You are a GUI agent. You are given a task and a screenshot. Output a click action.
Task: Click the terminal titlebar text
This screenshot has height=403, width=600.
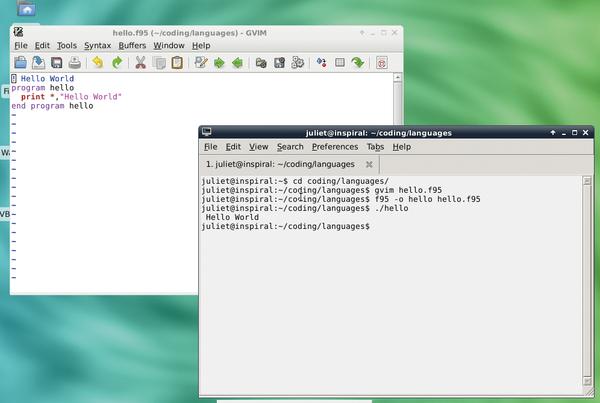point(378,133)
